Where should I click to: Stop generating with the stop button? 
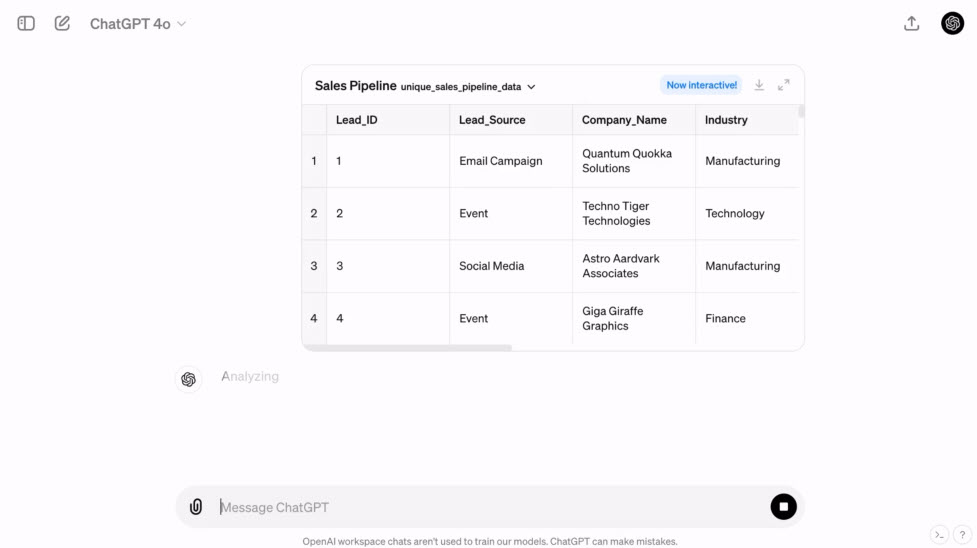click(x=783, y=507)
